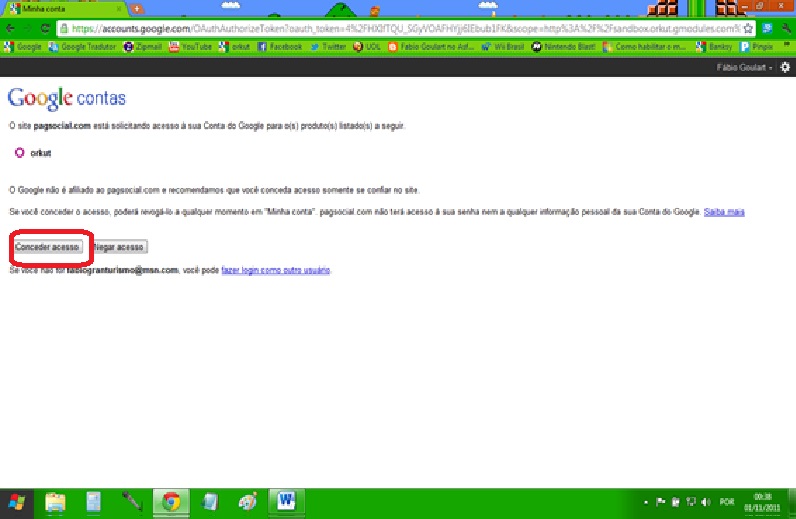
Task: Click the browser back arrow
Action: click(x=10, y=29)
